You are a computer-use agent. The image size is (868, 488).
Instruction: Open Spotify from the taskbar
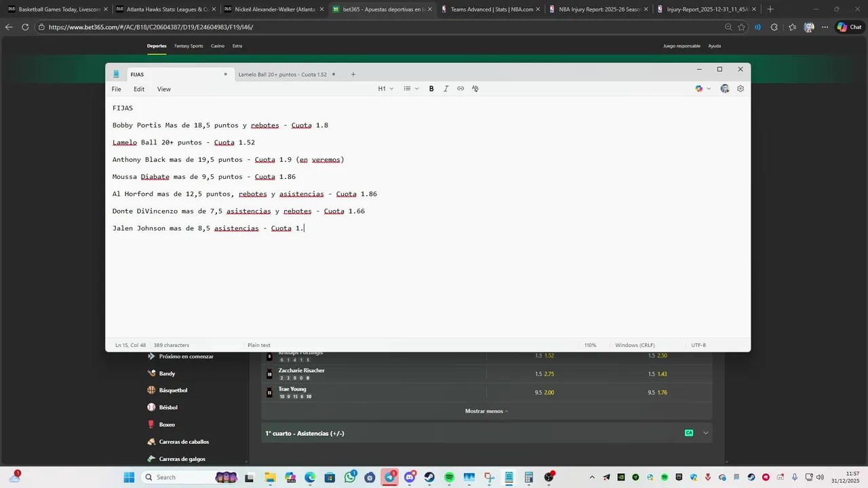449,477
